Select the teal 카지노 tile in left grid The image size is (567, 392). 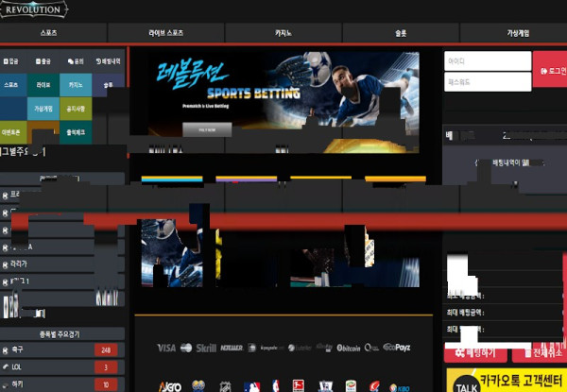click(76, 85)
